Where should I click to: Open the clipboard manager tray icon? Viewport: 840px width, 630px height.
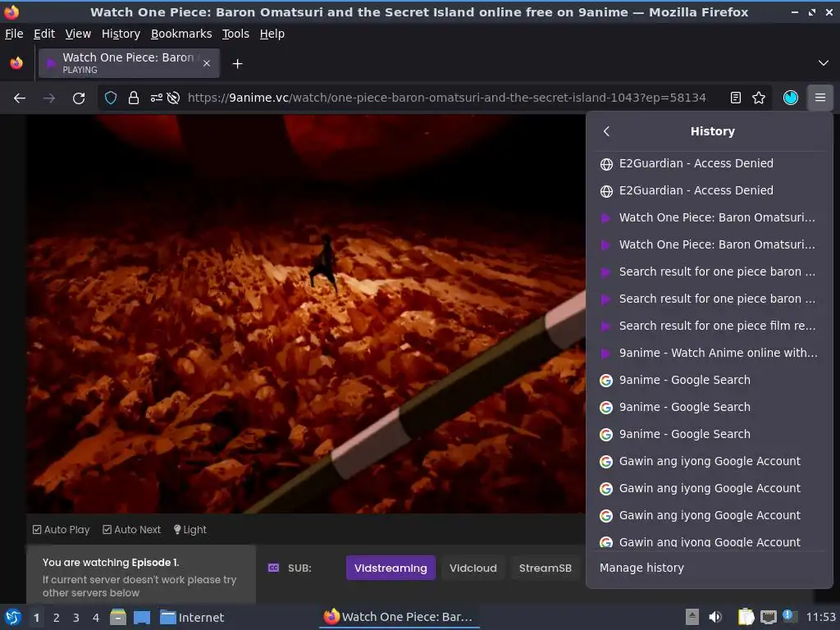tap(746, 617)
